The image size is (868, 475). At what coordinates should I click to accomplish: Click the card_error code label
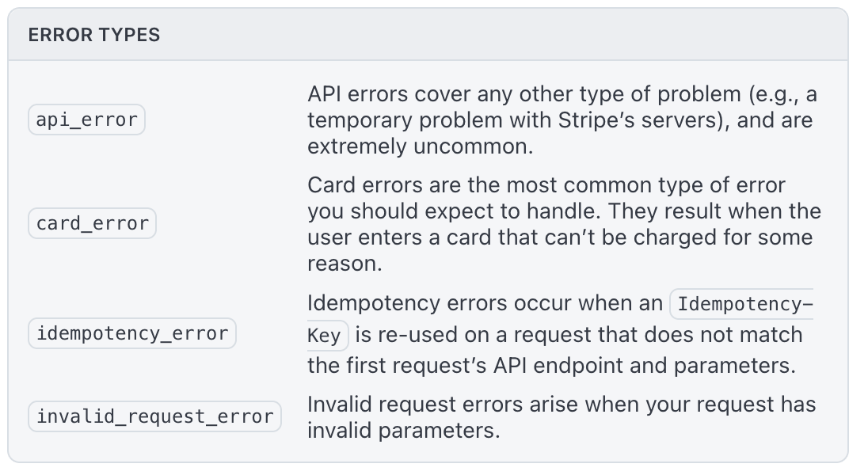click(x=93, y=224)
